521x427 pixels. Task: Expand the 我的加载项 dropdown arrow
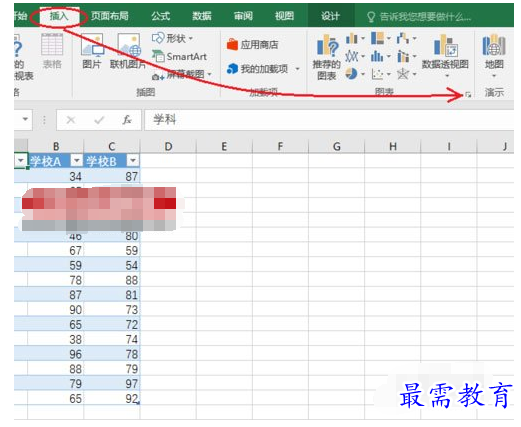click(297, 69)
